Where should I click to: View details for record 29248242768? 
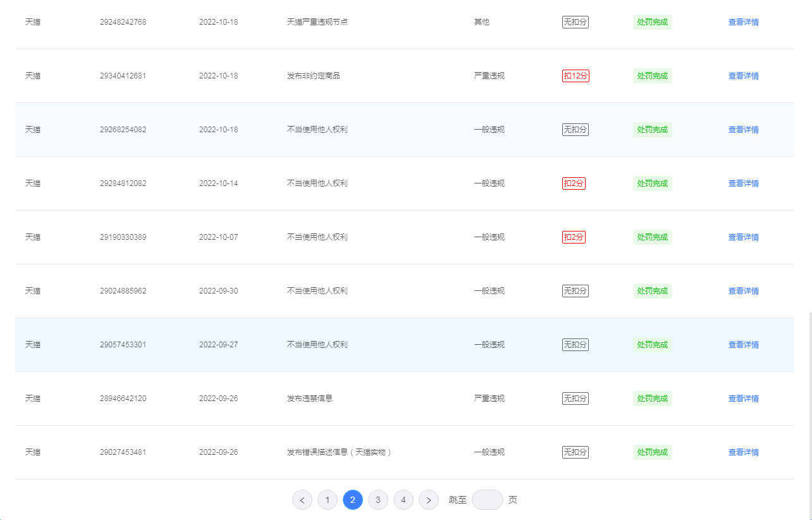pyautogui.click(x=743, y=22)
